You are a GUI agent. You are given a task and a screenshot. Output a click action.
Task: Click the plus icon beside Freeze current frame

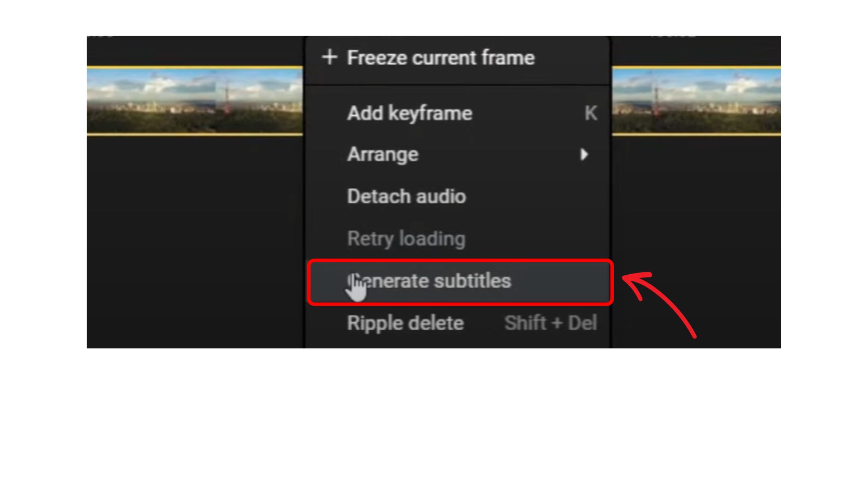330,57
